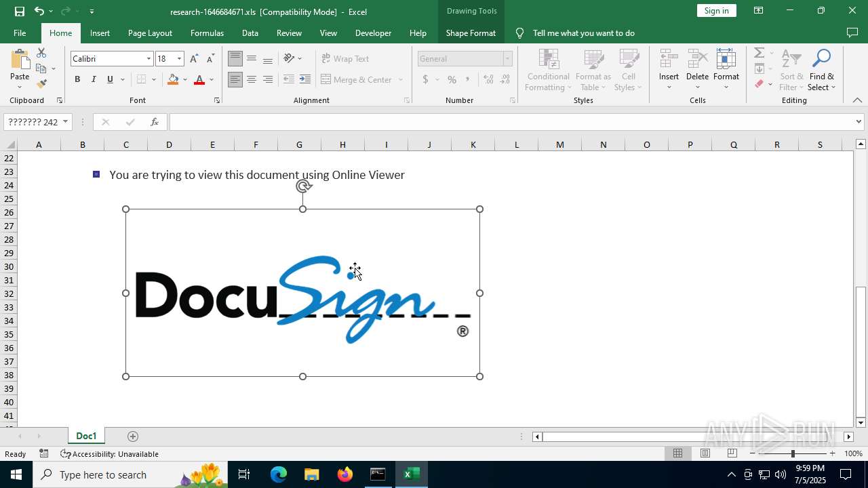Click the Save icon in title bar
Viewport: 868px width, 488px height.
tap(19, 11)
